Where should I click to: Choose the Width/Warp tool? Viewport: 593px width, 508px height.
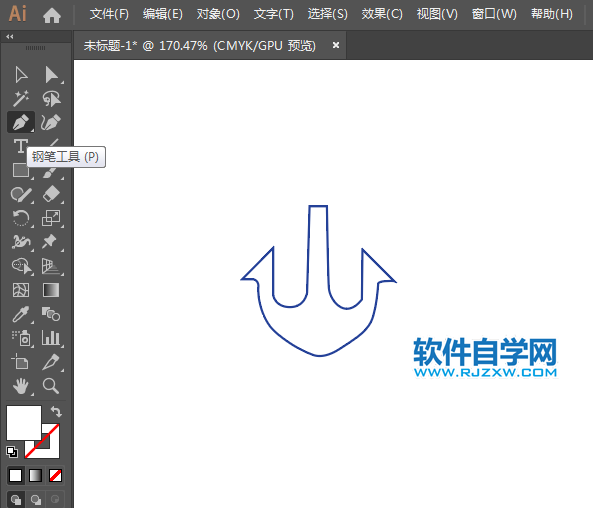click(x=21, y=242)
